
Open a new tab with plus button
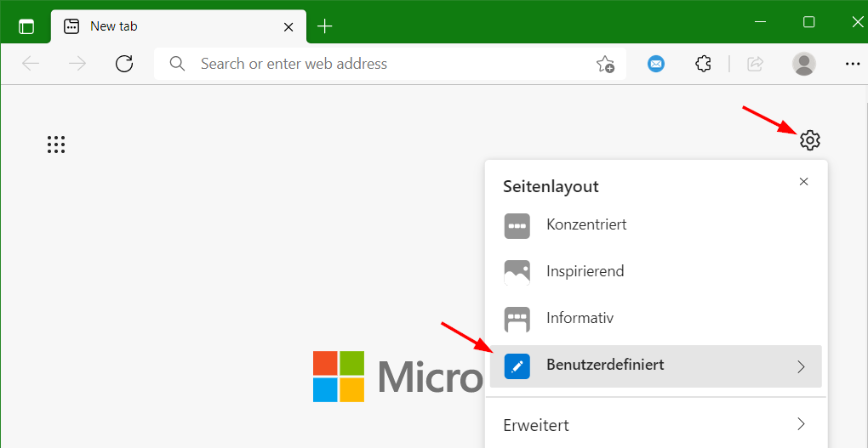(324, 26)
